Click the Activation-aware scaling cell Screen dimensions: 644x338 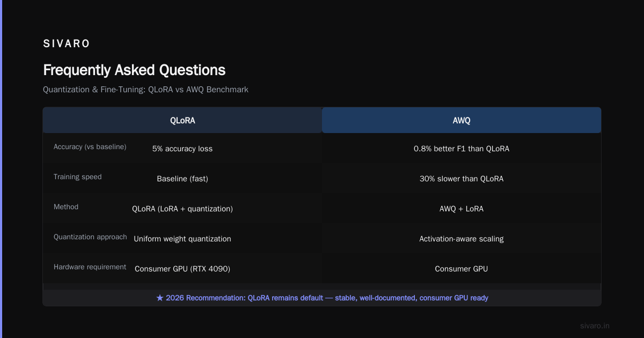click(462, 239)
